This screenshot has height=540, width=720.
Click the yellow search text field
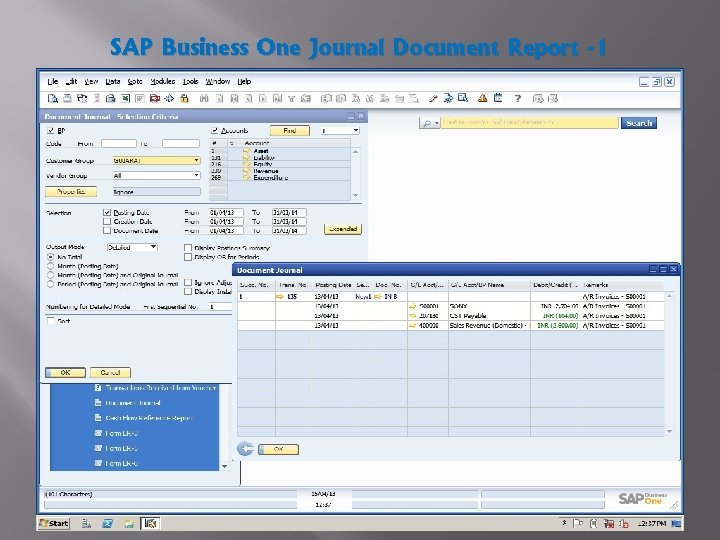click(529, 123)
